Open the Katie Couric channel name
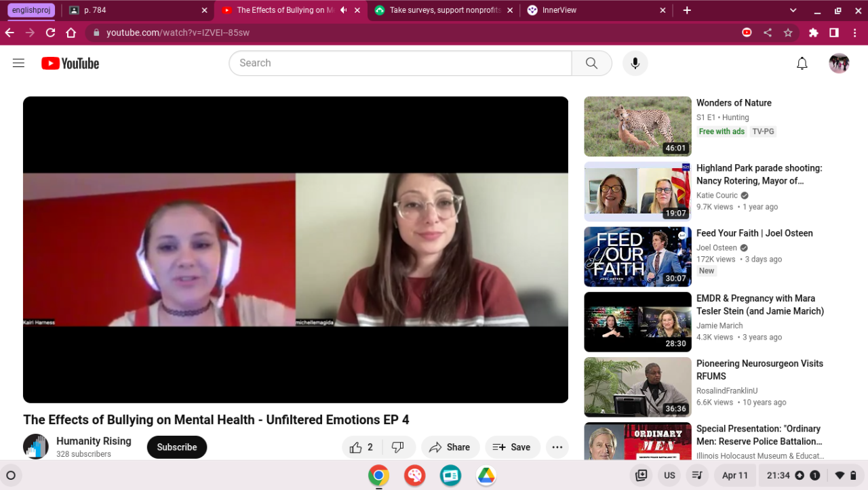Screen dimensions: 868x490 [717, 195]
